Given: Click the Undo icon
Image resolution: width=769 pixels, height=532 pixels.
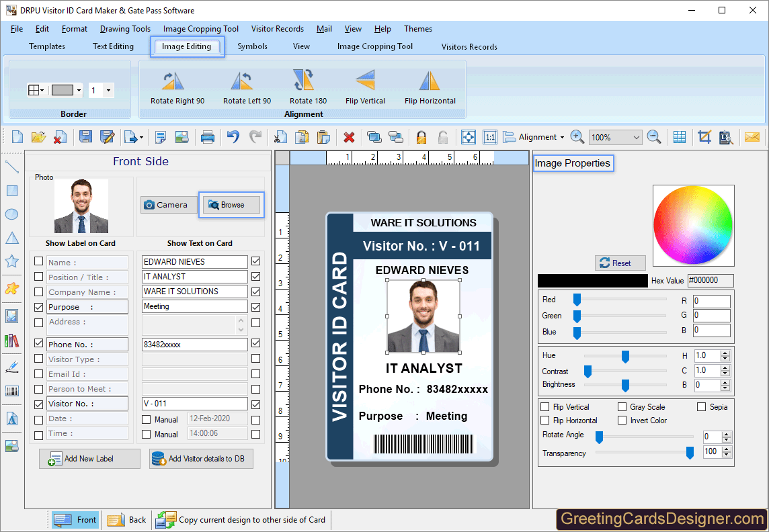Looking at the screenshot, I should pyautogui.click(x=233, y=136).
